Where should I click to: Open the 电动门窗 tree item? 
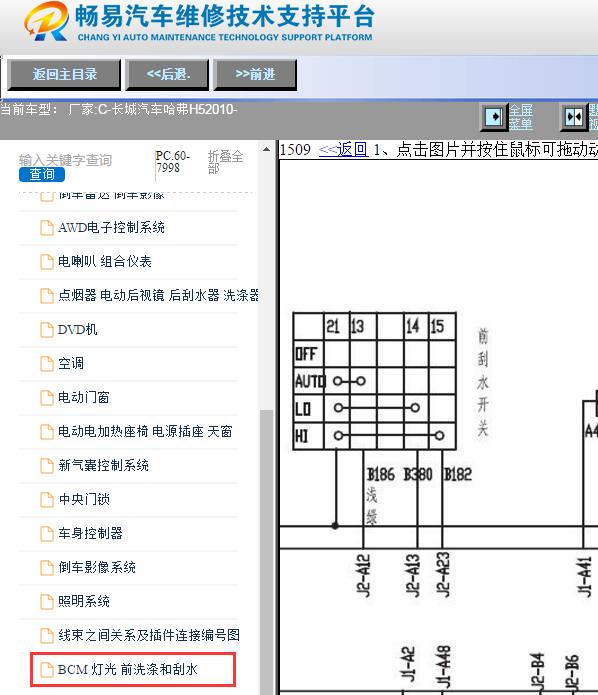[84, 398]
